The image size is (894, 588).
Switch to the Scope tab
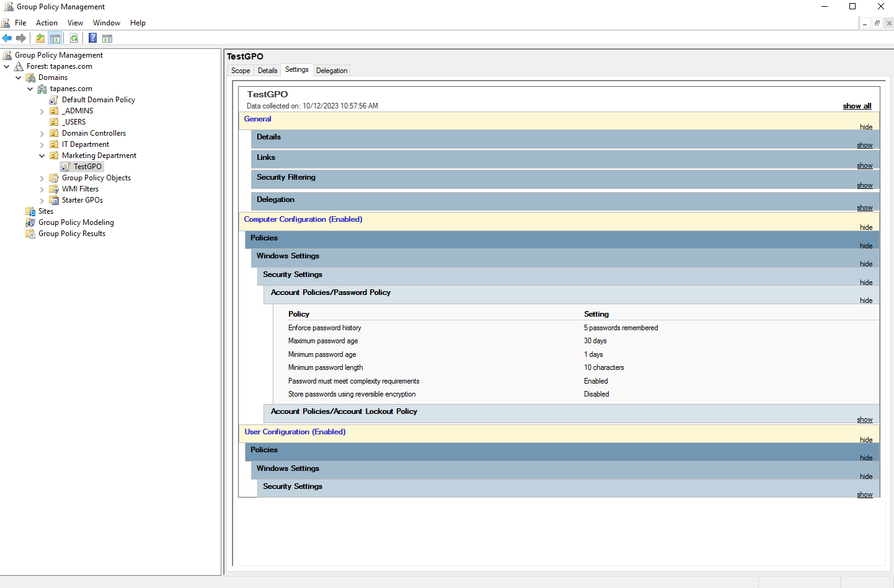click(x=241, y=71)
